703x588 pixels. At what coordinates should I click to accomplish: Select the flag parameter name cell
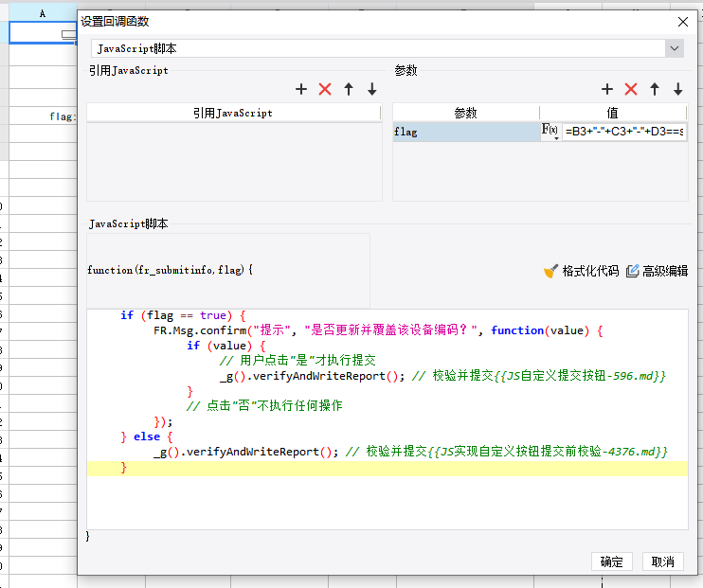pyautogui.click(x=466, y=132)
